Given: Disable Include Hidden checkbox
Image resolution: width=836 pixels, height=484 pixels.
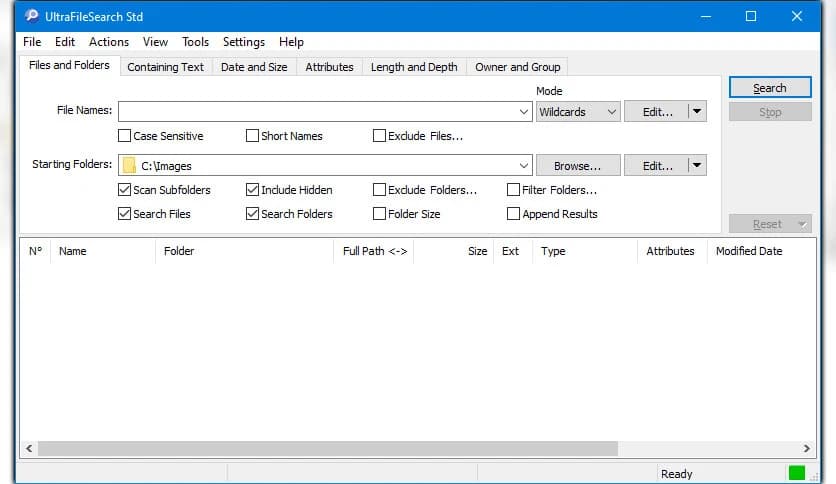Looking at the screenshot, I should (x=252, y=190).
